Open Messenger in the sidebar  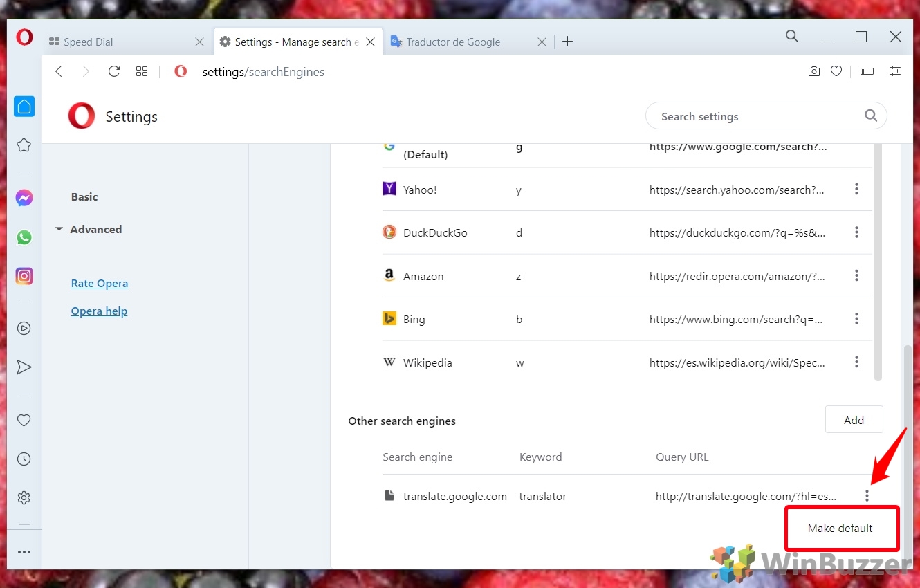pos(24,199)
